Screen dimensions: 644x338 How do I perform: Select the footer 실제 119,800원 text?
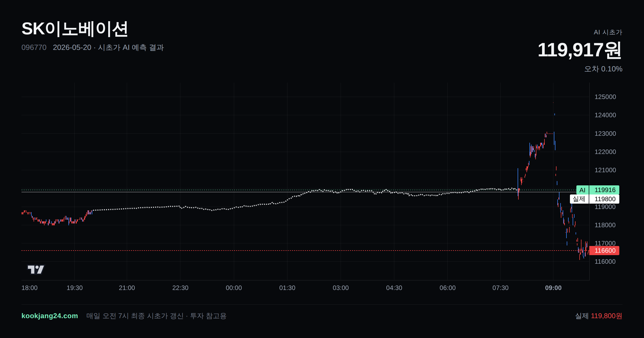599,316
